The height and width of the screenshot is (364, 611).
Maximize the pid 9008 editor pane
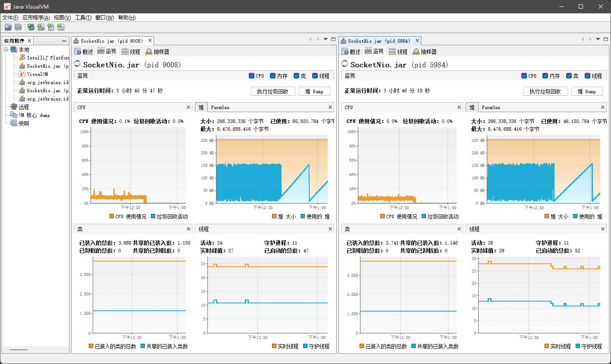[x=333, y=39]
